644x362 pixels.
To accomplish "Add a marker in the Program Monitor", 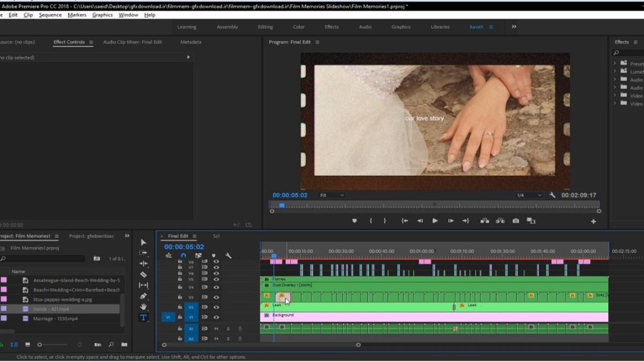I will [355, 221].
